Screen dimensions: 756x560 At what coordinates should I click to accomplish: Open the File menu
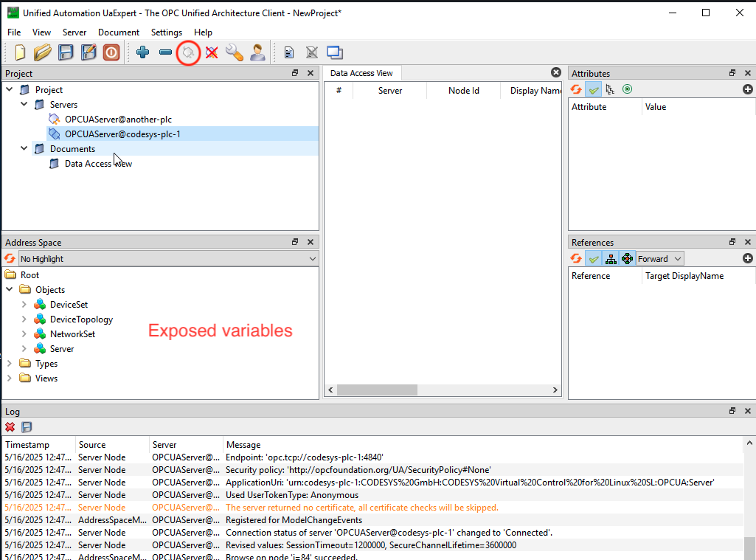[x=14, y=32]
